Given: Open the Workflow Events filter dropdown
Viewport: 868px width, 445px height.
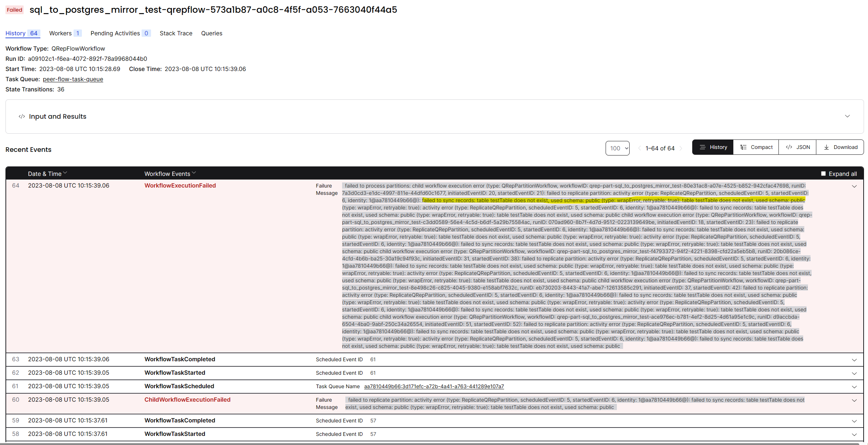Looking at the screenshot, I should 194,173.
